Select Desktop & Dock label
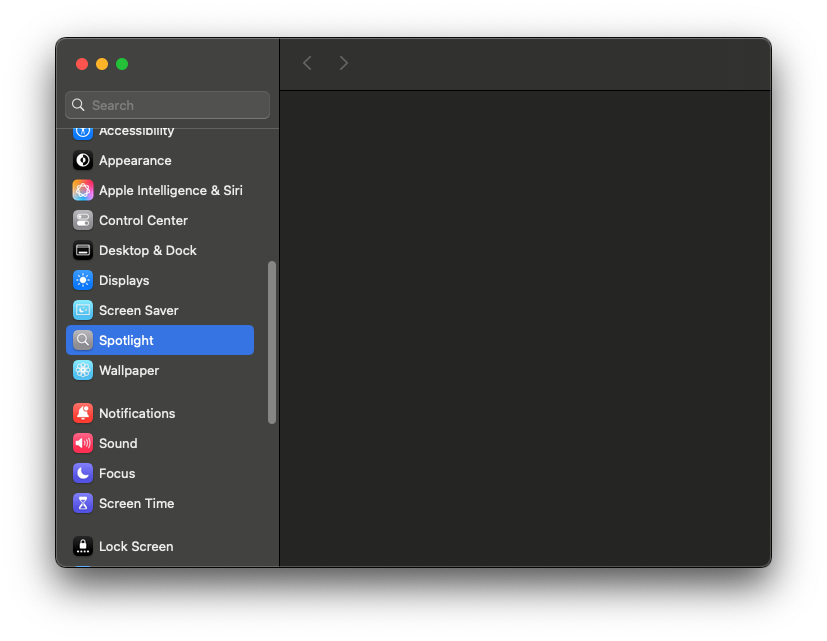The width and height of the screenshot is (827, 641). (148, 251)
